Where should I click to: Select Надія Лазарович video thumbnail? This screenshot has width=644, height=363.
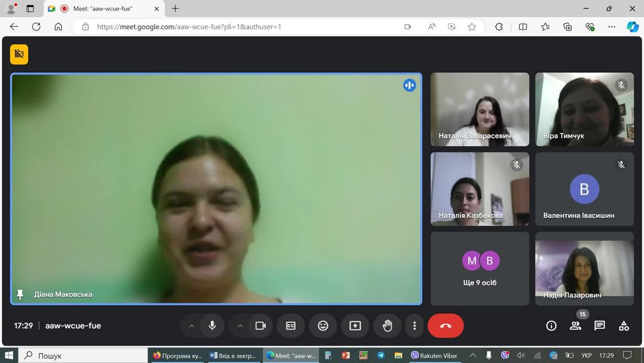(x=584, y=269)
